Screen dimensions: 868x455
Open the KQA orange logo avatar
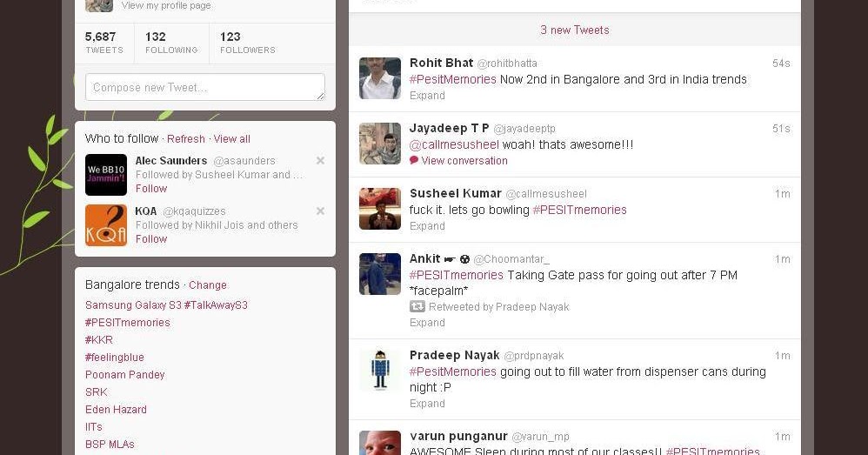coord(106,225)
